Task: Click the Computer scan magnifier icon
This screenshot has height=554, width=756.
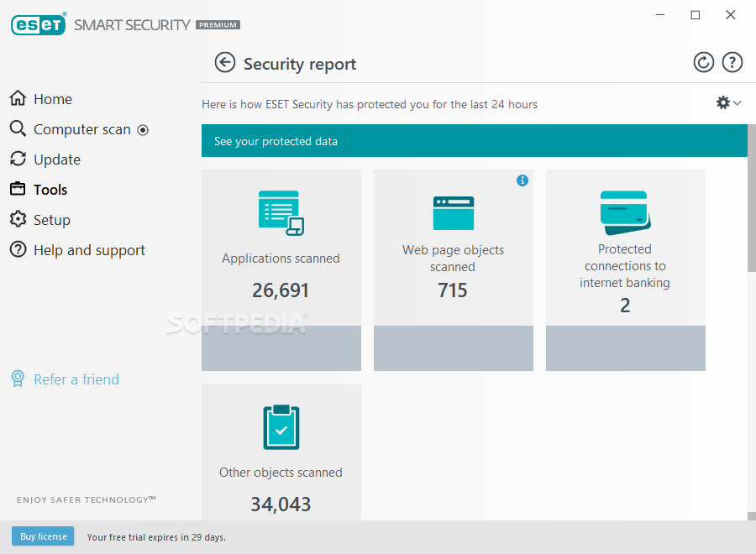Action: pos(18,128)
